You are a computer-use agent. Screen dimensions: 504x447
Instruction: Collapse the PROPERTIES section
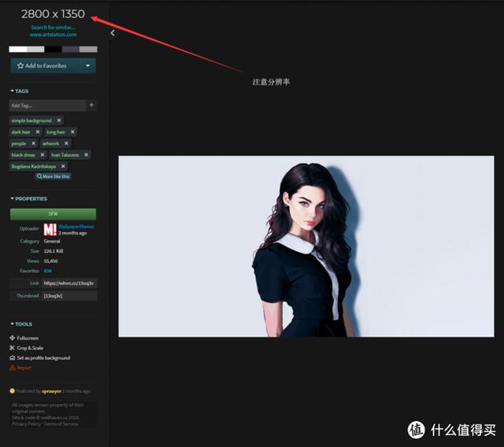[x=28, y=199]
